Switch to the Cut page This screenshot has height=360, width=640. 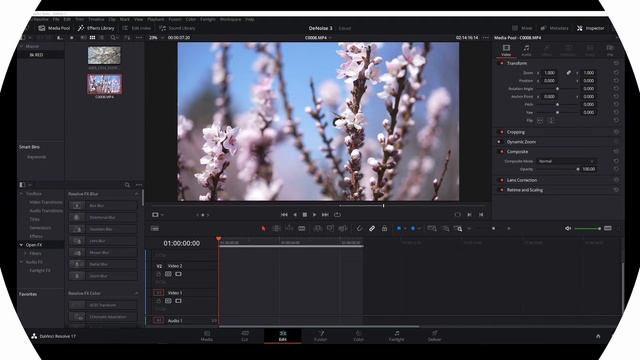[245, 336]
